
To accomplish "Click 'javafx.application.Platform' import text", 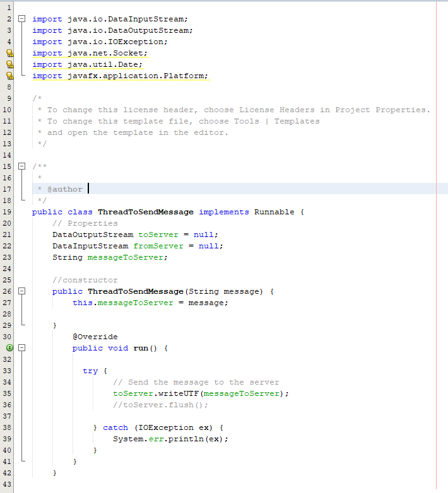I will pyautogui.click(x=138, y=76).
